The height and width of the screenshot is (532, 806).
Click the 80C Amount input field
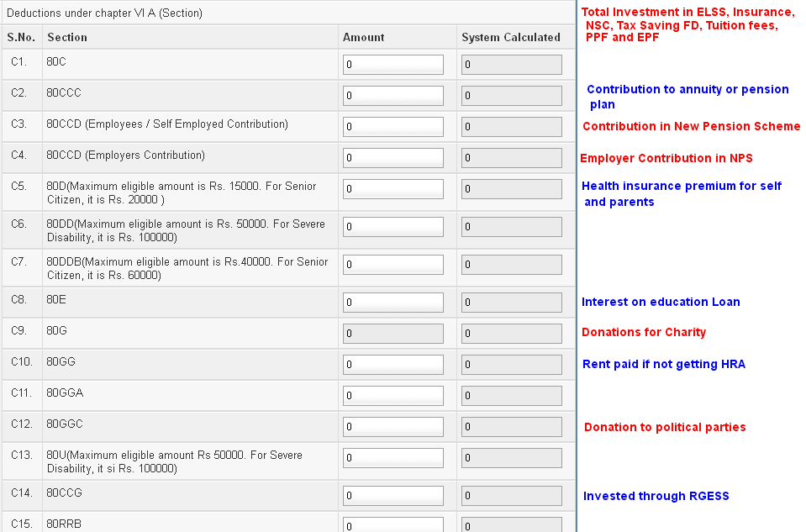(x=393, y=65)
